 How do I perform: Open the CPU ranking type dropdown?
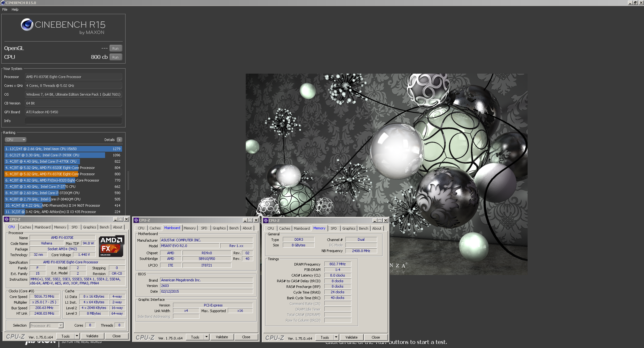pos(15,140)
